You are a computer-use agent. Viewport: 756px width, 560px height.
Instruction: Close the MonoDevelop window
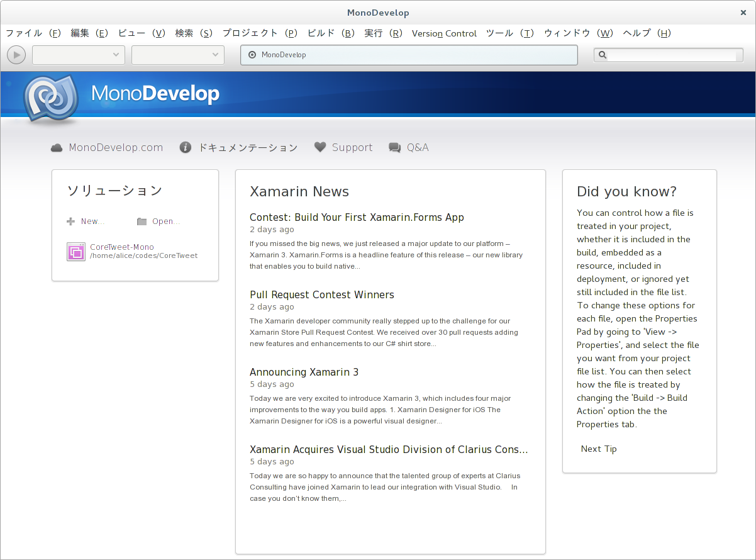[743, 13]
